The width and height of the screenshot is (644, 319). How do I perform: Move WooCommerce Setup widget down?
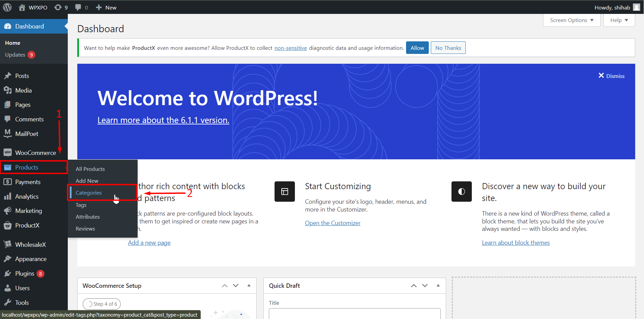[x=236, y=286]
